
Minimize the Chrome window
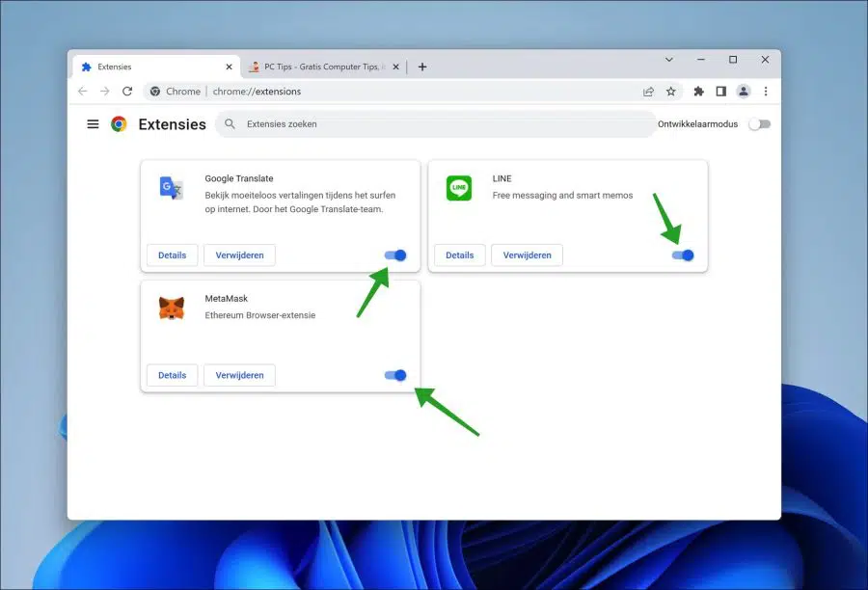701,60
